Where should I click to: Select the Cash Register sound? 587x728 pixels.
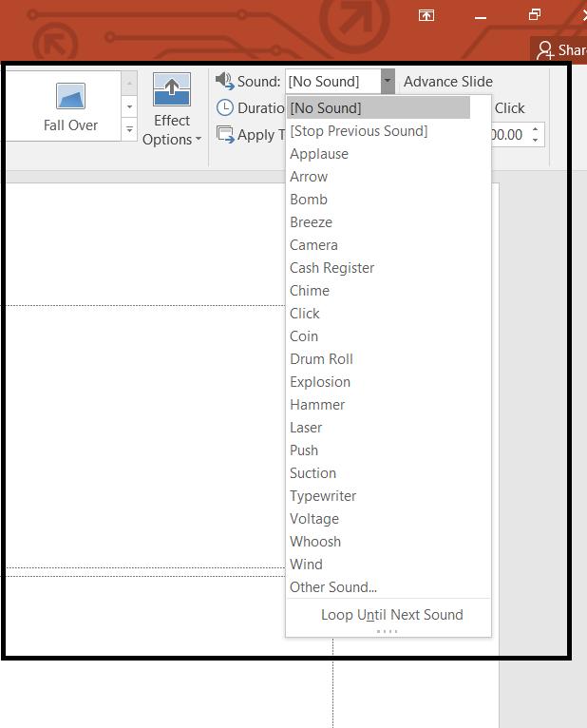tap(388, 267)
